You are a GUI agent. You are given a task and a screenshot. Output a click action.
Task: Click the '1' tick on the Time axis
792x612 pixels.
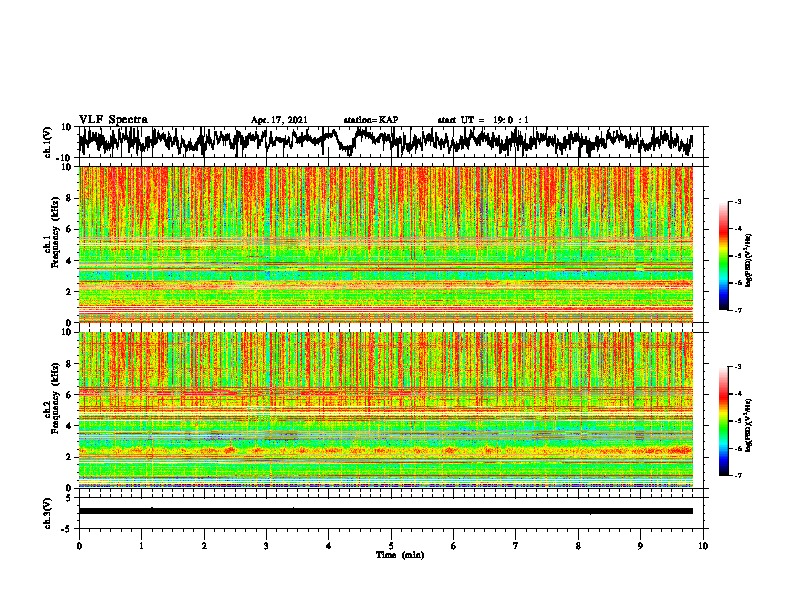coord(141,546)
